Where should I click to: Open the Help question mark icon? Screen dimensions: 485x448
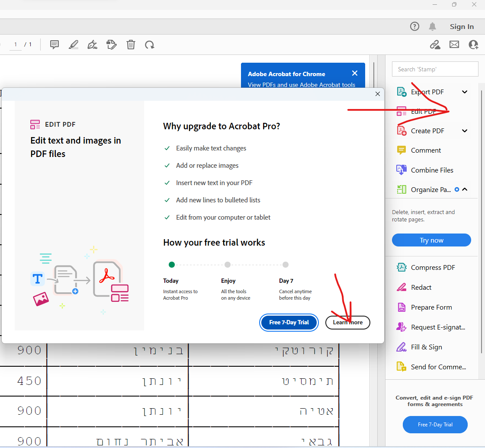coord(414,26)
